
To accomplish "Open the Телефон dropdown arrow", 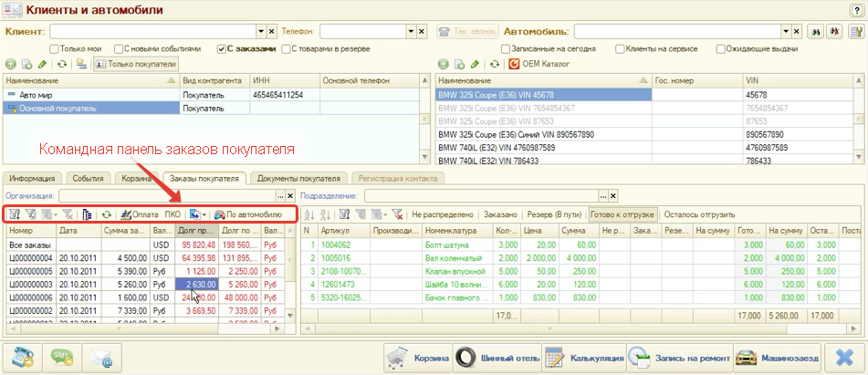I will [x=412, y=32].
